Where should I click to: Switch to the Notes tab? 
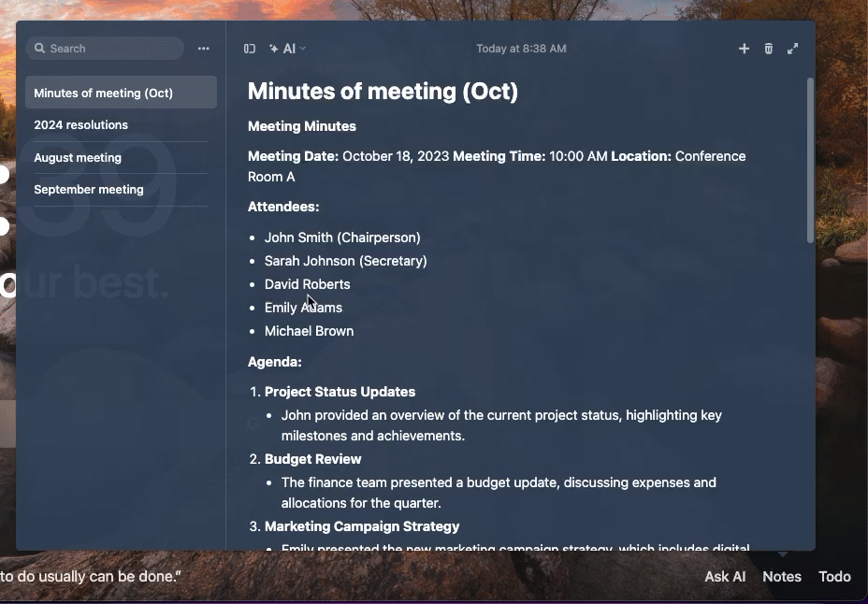tap(782, 576)
